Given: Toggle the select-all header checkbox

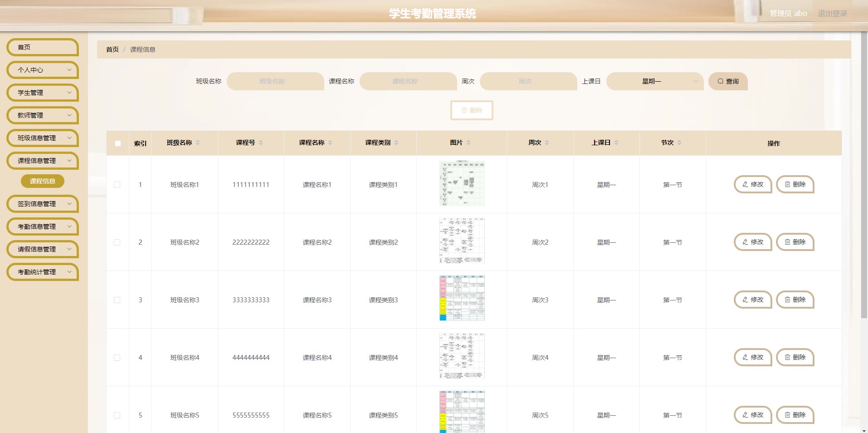Looking at the screenshot, I should (118, 143).
